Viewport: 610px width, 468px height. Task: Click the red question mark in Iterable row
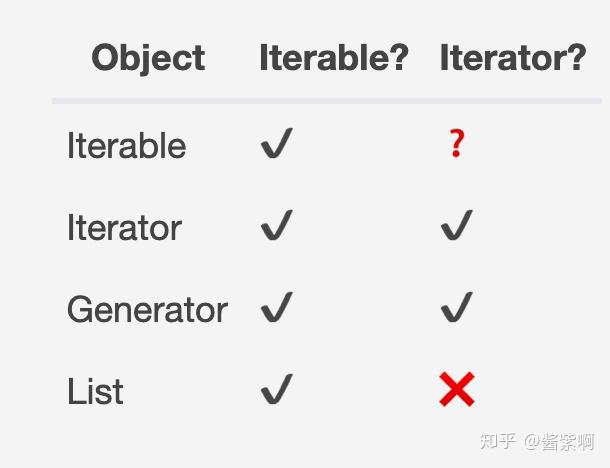(x=457, y=144)
